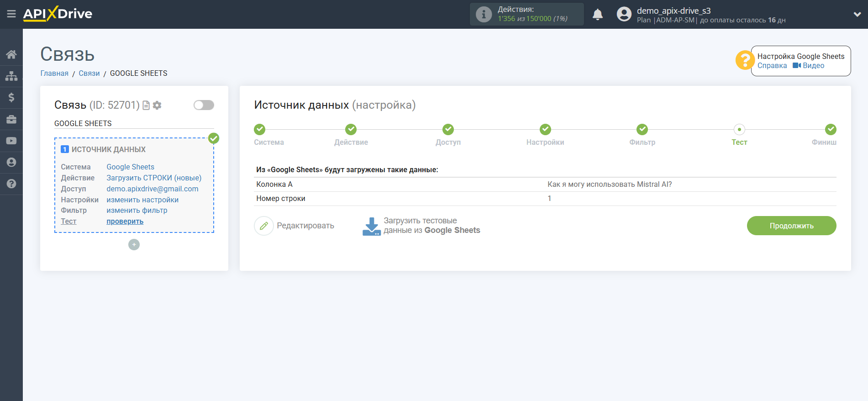The image size is (868, 401).
Task: Click the ApiX-Drive logo
Action: [x=58, y=14]
